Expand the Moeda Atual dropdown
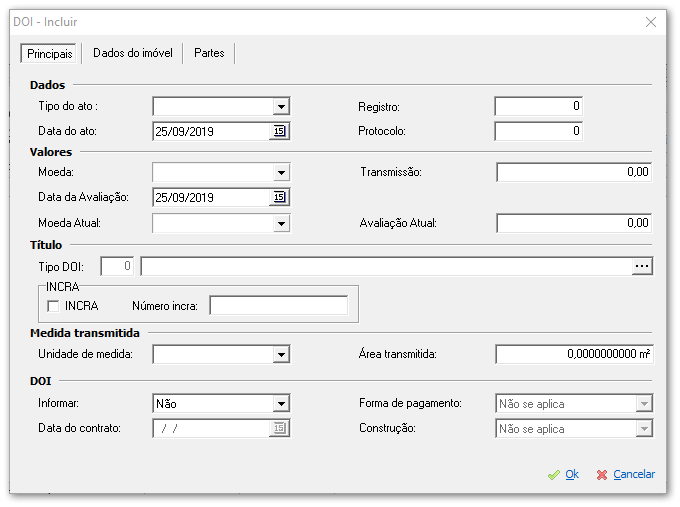Viewport: 680px width, 507px height. (x=281, y=224)
